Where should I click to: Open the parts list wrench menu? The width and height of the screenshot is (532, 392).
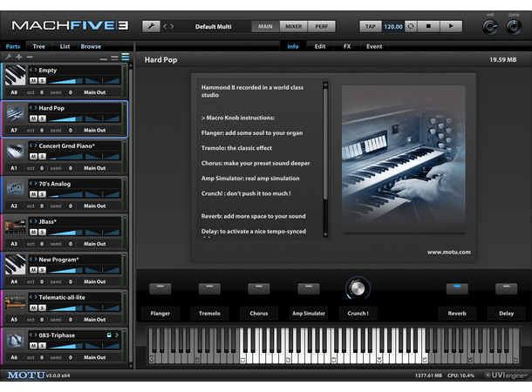(9, 57)
